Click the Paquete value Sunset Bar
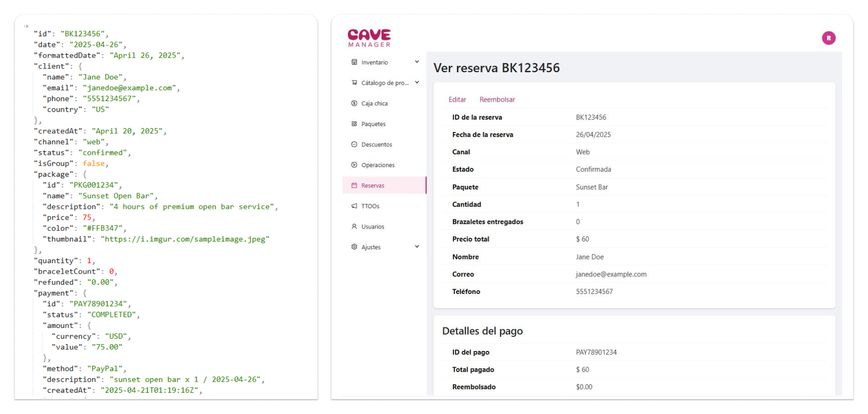 tap(592, 187)
